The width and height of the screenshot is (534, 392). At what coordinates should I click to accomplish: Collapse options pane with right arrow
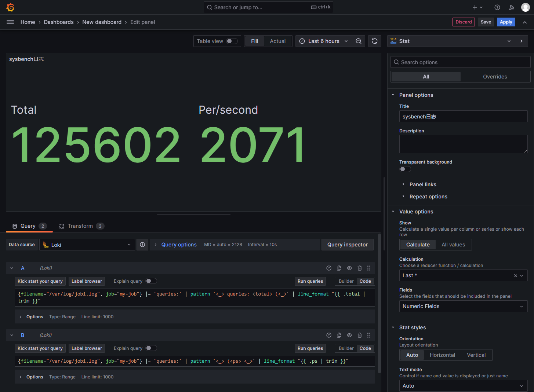(522, 41)
